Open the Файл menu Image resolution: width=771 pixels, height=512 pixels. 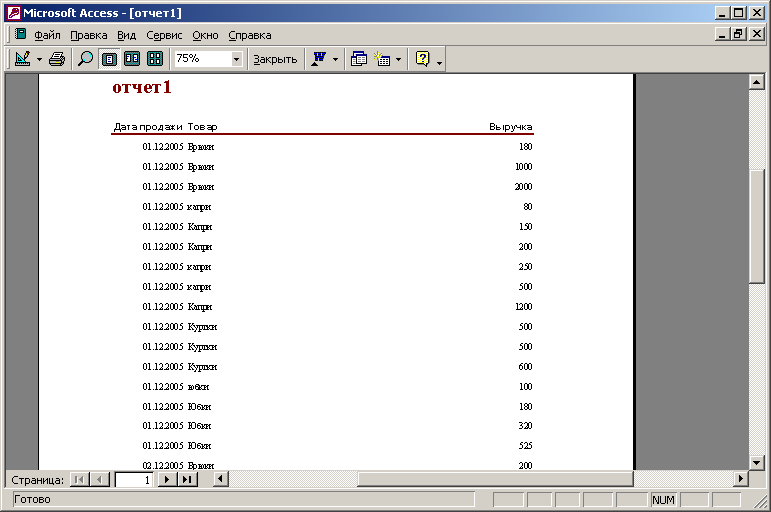[x=47, y=35]
